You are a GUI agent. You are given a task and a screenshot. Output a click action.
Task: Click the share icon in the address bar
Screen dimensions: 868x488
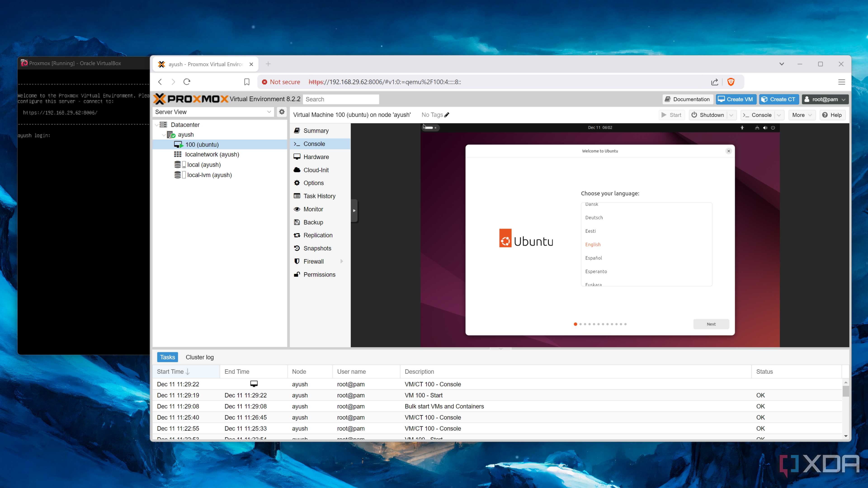coord(715,82)
